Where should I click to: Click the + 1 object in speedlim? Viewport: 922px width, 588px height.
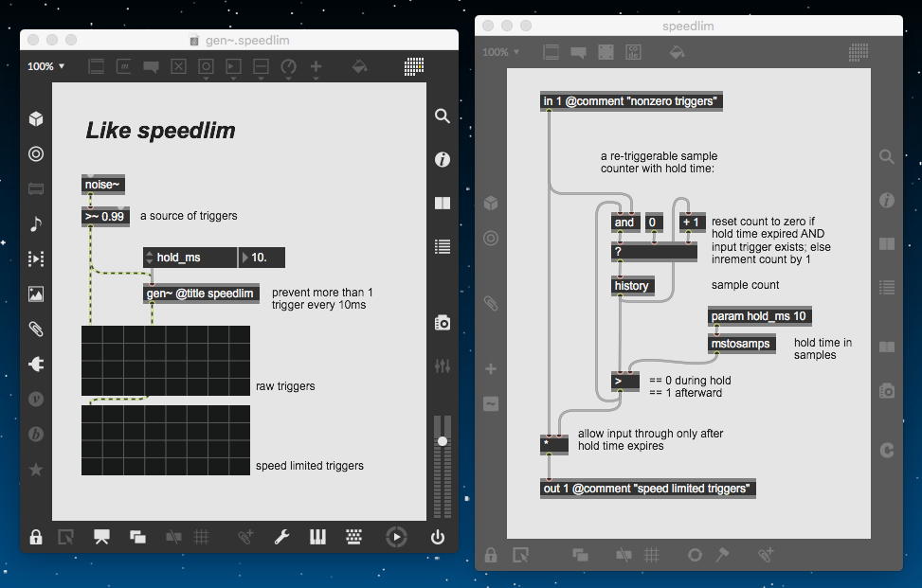(x=691, y=223)
